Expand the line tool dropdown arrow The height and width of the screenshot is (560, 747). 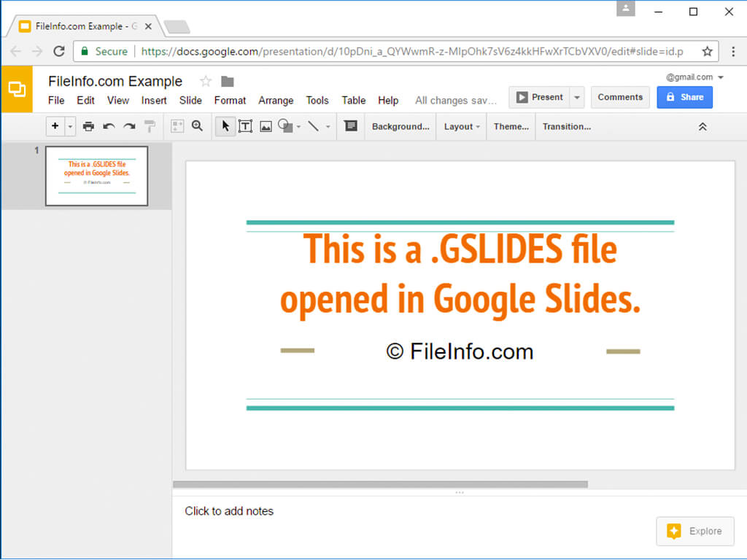pyautogui.click(x=328, y=127)
